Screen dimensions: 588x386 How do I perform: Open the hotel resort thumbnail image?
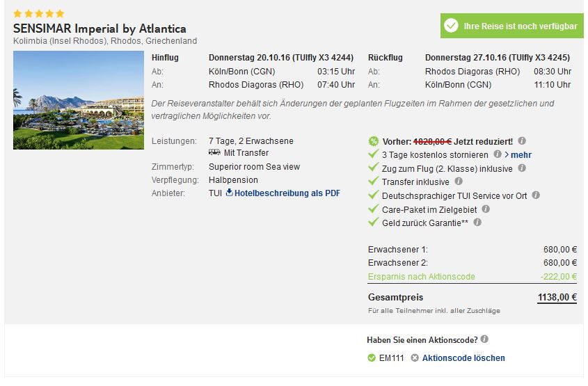click(79, 100)
